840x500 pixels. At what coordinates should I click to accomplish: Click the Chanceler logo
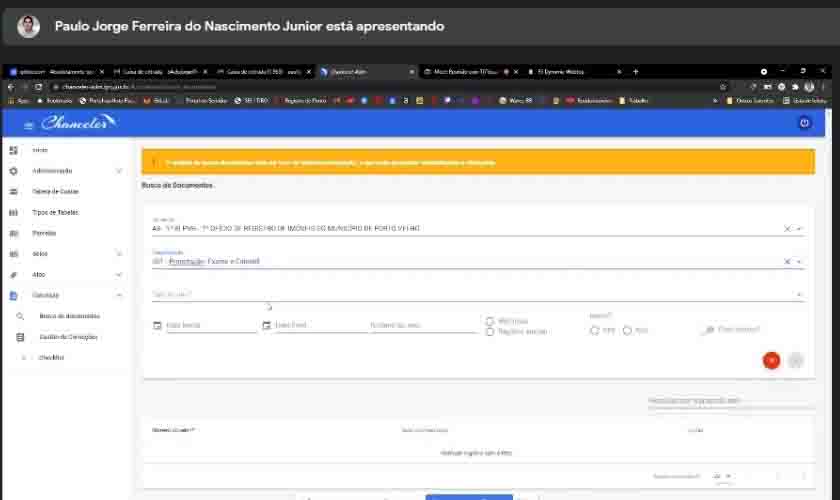coord(78,122)
